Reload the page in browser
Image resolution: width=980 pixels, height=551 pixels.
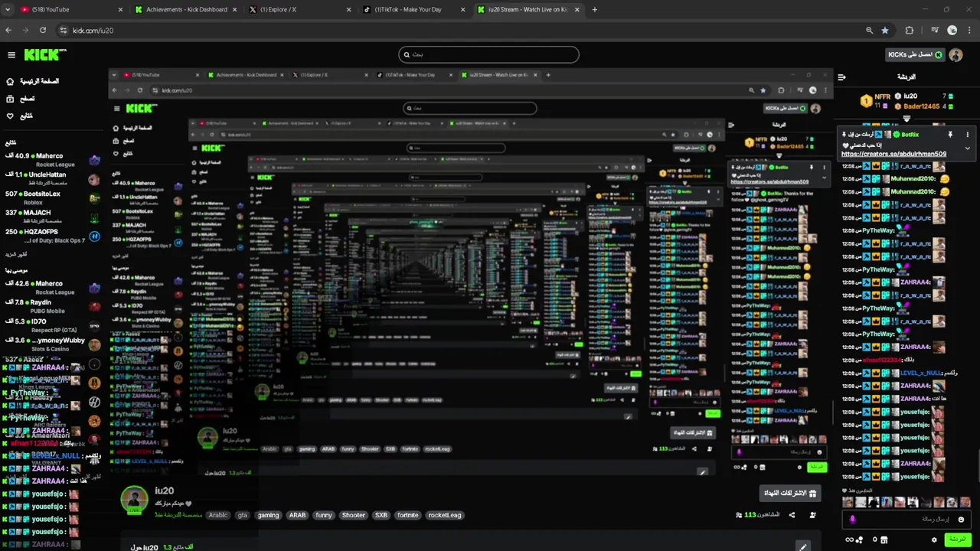(43, 30)
